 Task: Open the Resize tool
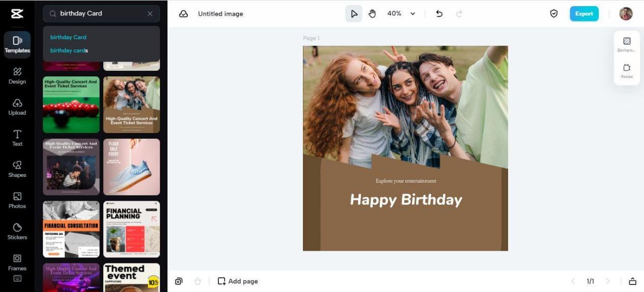coord(627,71)
